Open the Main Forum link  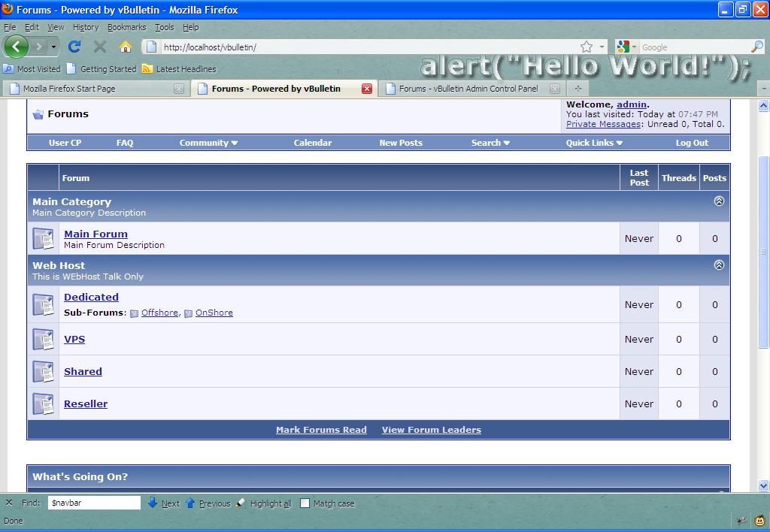coord(95,234)
